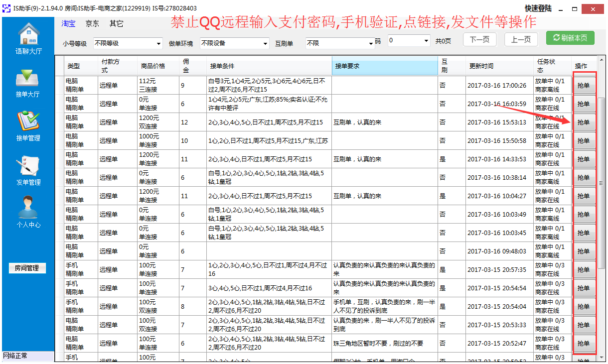The height and width of the screenshot is (364, 608).
Task: Expand the 小号等级 dropdown
Action: (128, 43)
